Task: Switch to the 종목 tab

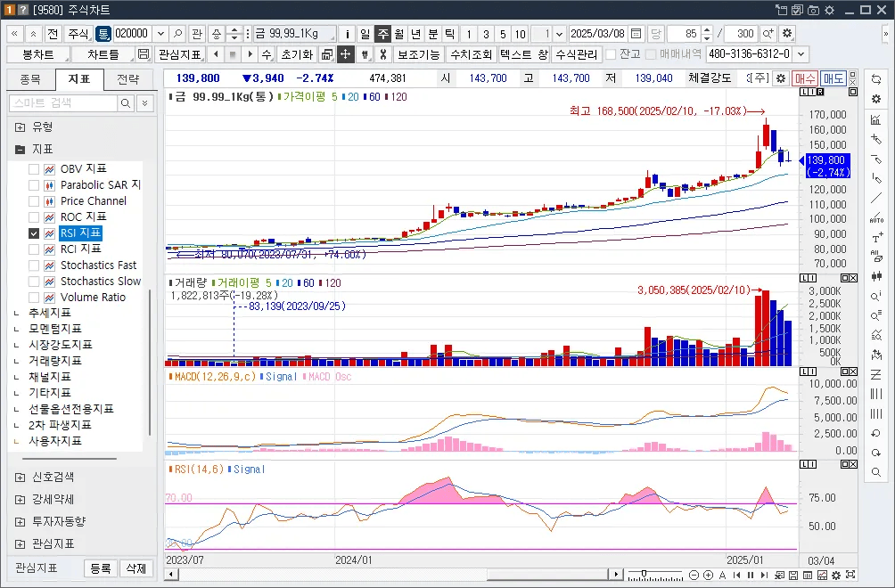Action: coord(31,79)
